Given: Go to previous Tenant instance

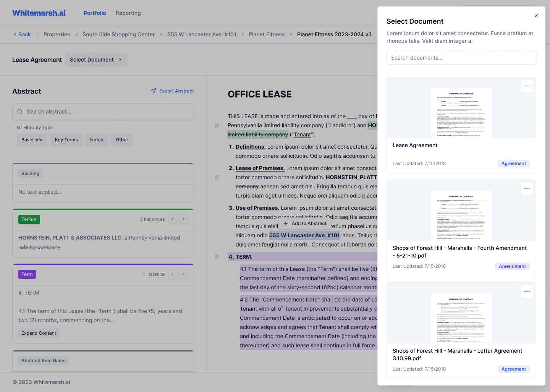Looking at the screenshot, I should coord(173,219).
